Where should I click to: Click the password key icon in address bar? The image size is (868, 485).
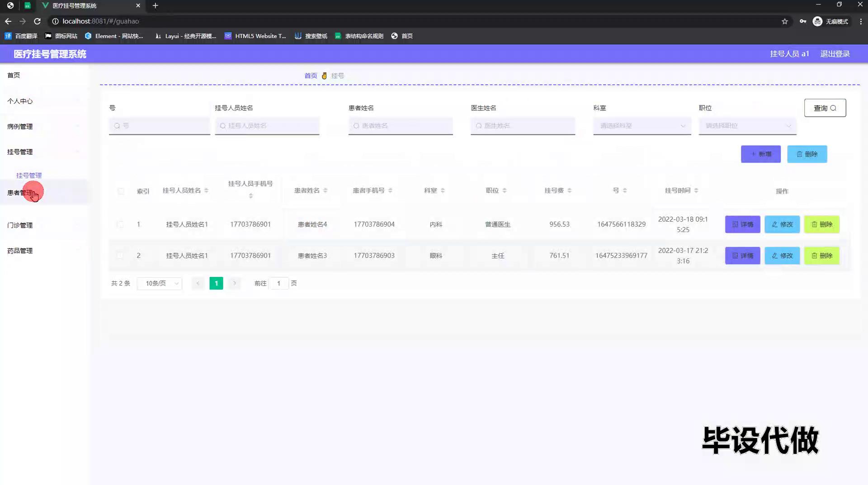point(802,21)
